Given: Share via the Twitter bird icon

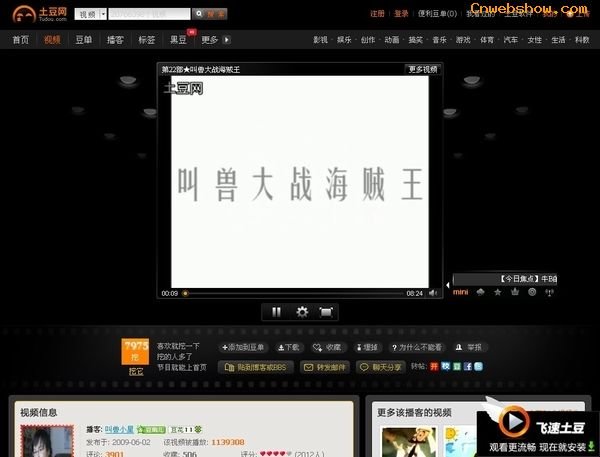Looking at the screenshot, I should pos(479,367).
